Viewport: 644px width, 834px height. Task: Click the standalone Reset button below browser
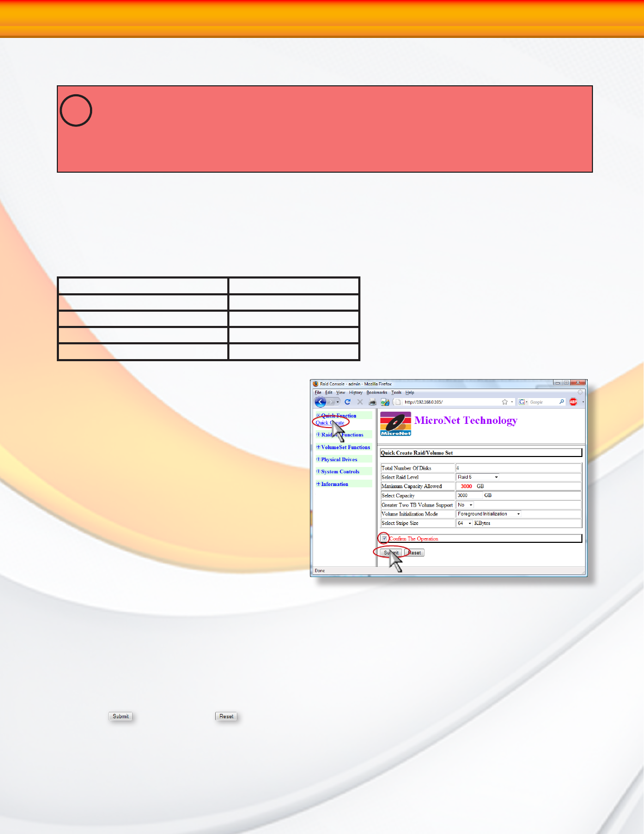[227, 716]
